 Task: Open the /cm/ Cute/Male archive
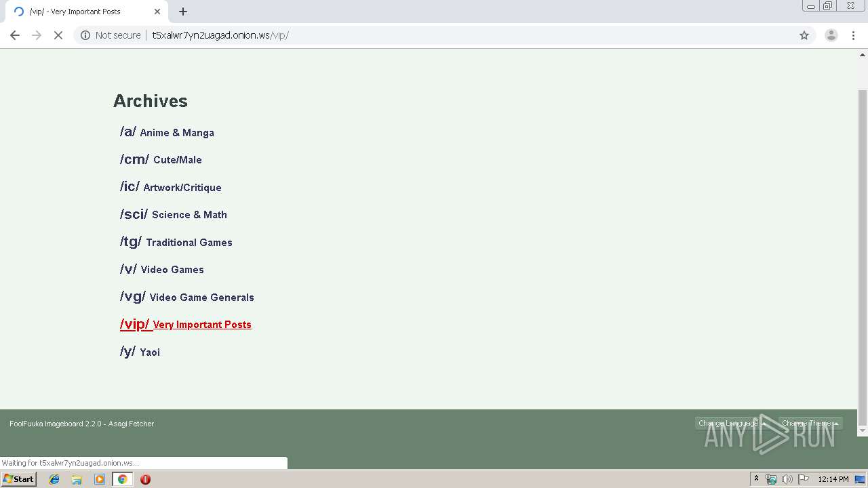click(161, 159)
